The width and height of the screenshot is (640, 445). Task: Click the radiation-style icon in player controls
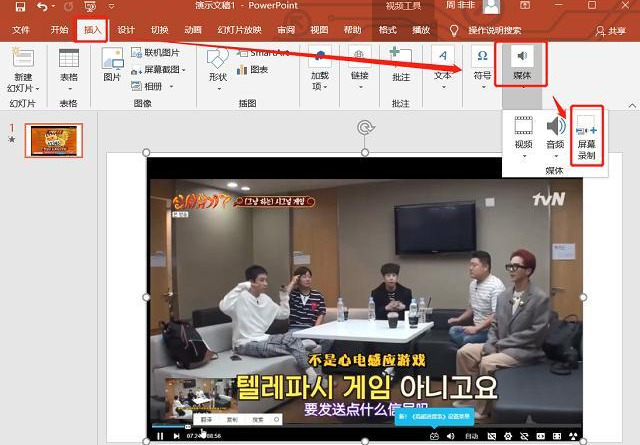(x=573, y=436)
